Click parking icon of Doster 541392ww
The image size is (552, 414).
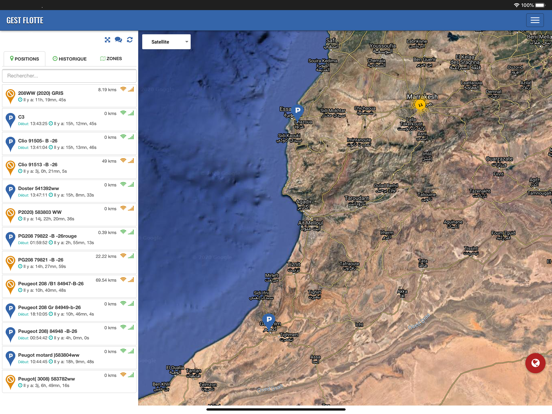pos(11,191)
